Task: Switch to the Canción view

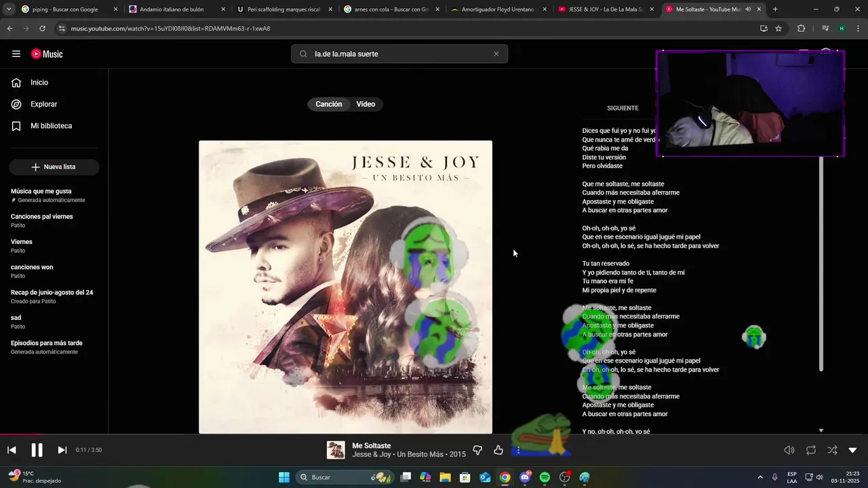Action: (329, 104)
